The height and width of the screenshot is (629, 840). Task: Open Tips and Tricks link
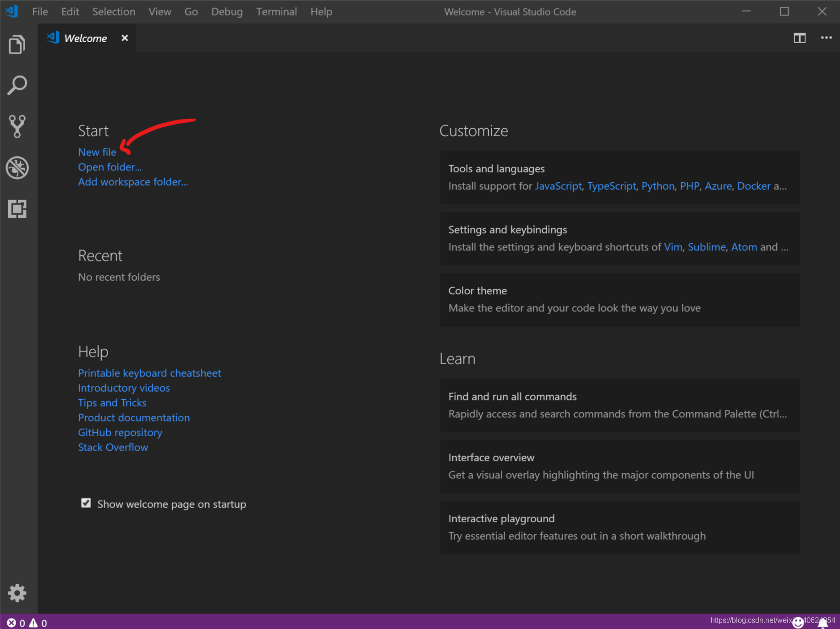(112, 403)
